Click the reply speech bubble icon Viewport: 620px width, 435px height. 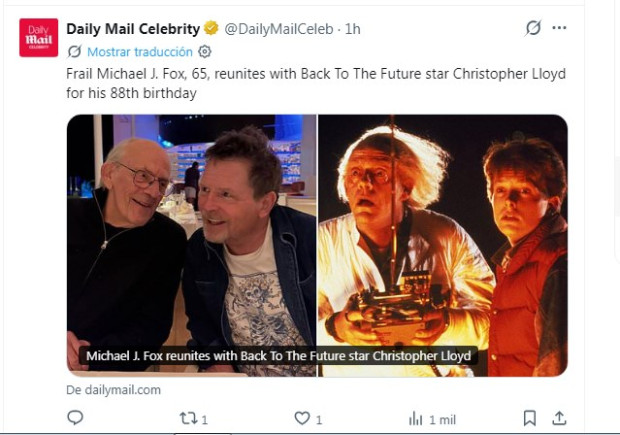point(75,418)
